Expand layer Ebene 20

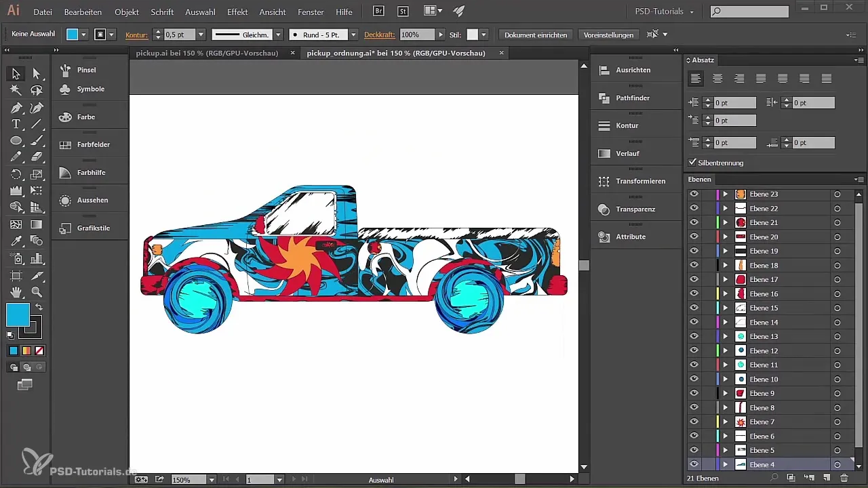click(x=725, y=237)
